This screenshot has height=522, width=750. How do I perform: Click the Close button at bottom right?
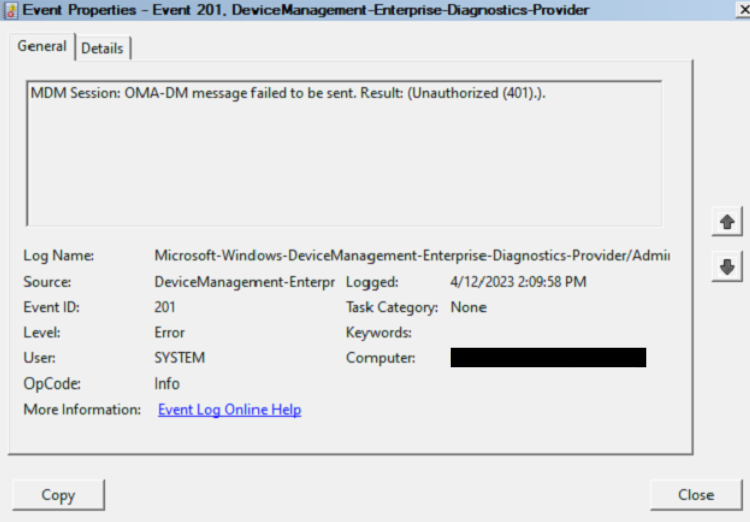pyautogui.click(x=695, y=494)
